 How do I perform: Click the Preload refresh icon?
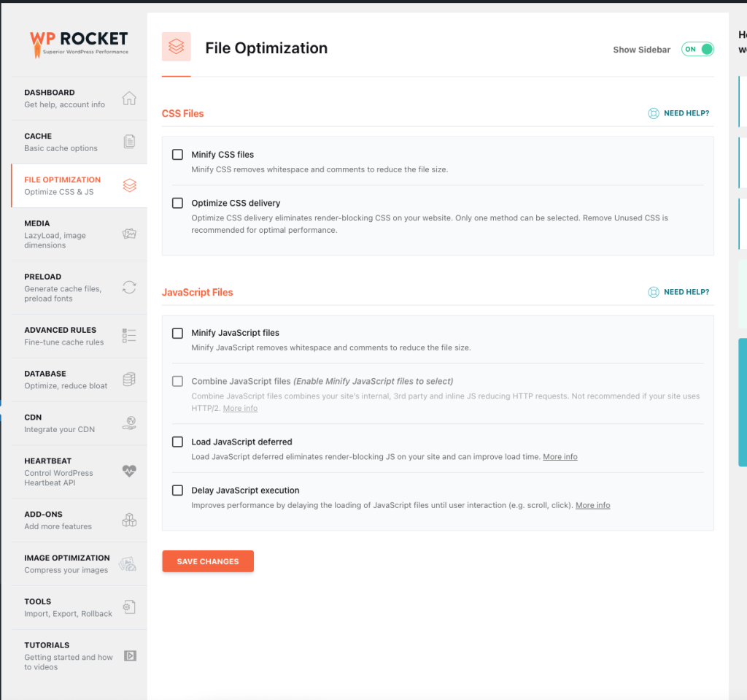pos(129,287)
